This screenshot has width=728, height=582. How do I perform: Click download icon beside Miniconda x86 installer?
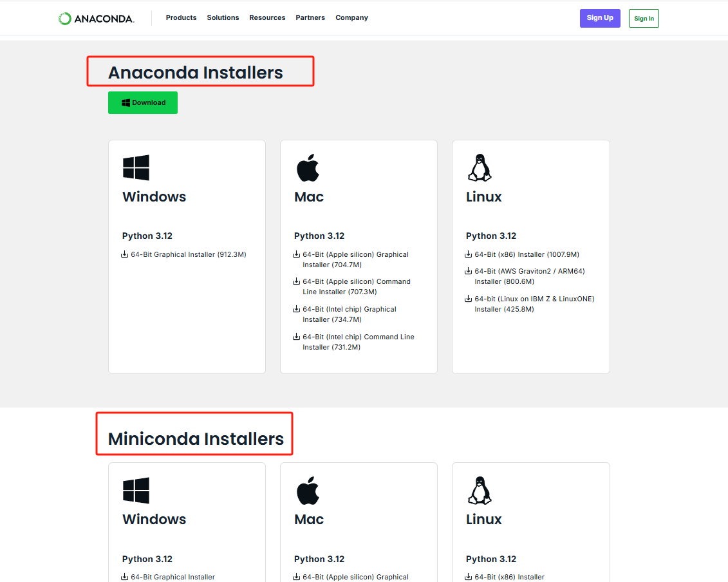[x=468, y=577]
